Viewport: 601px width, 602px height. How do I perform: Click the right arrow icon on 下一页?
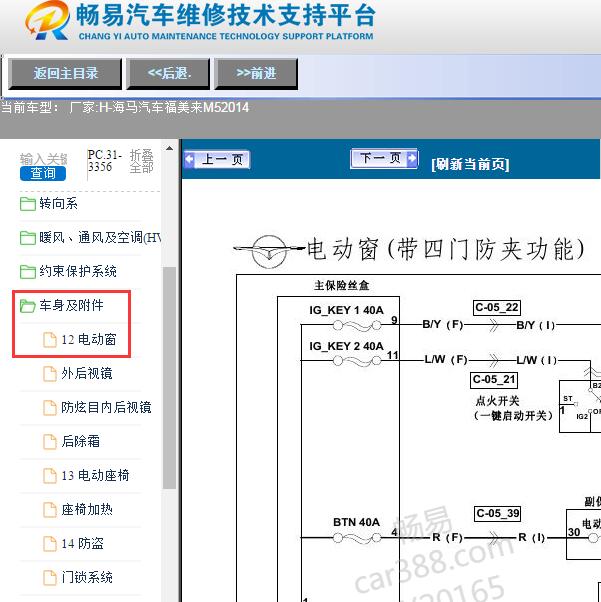[x=412, y=158]
